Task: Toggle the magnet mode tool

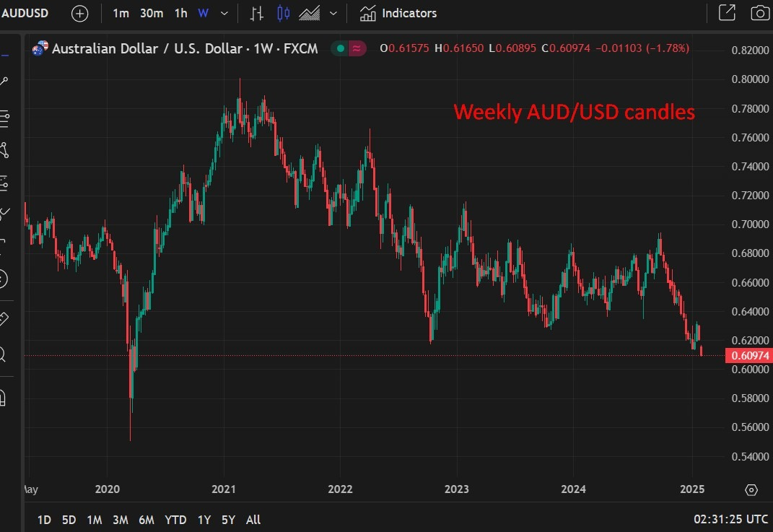Action: tap(3, 398)
